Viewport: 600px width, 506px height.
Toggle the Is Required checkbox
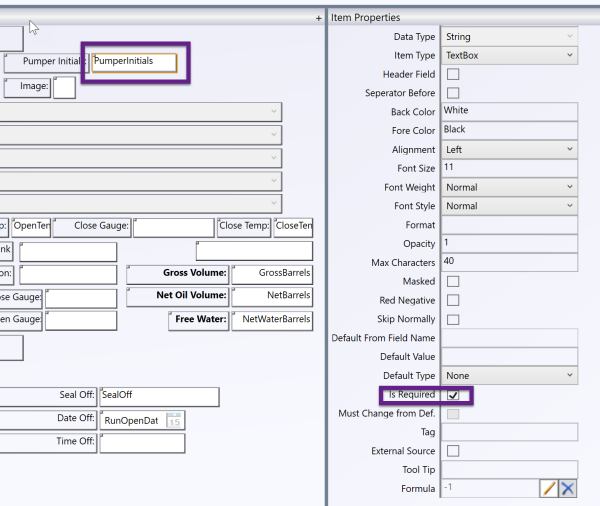coord(453,395)
